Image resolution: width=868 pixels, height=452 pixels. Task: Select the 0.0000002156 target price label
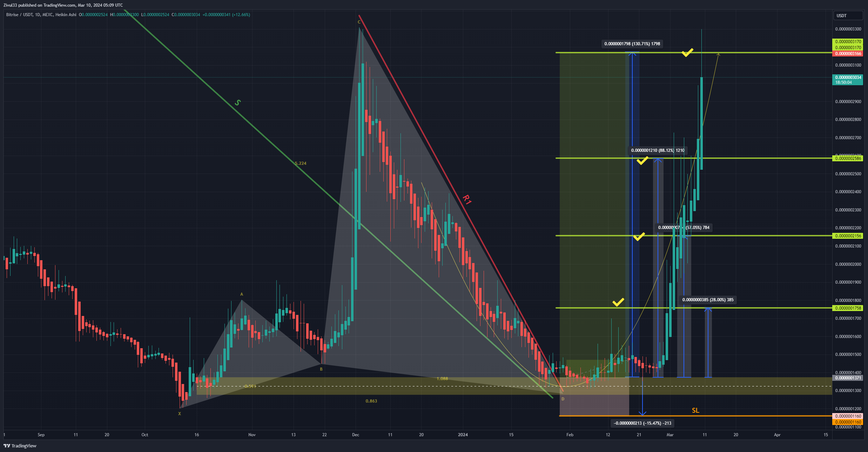click(x=848, y=236)
